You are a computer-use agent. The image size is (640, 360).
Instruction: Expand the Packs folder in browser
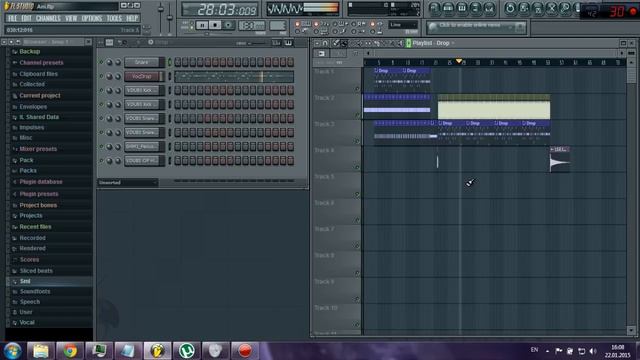28,171
